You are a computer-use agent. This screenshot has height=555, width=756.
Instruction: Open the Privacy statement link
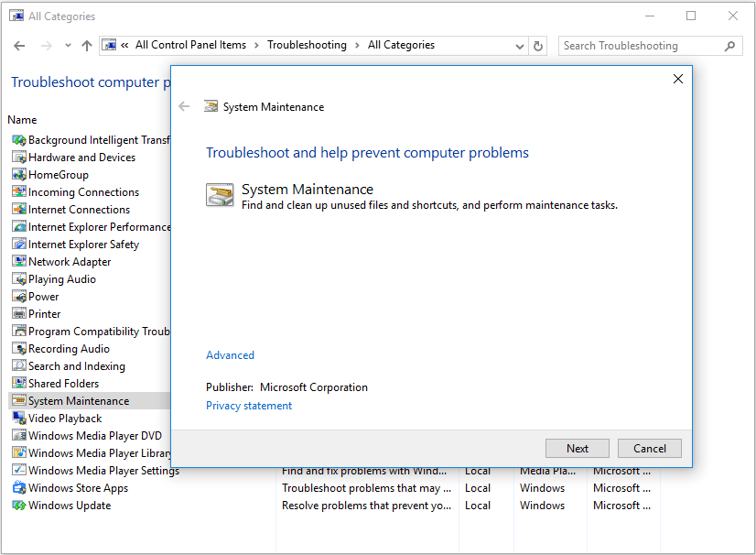click(249, 406)
